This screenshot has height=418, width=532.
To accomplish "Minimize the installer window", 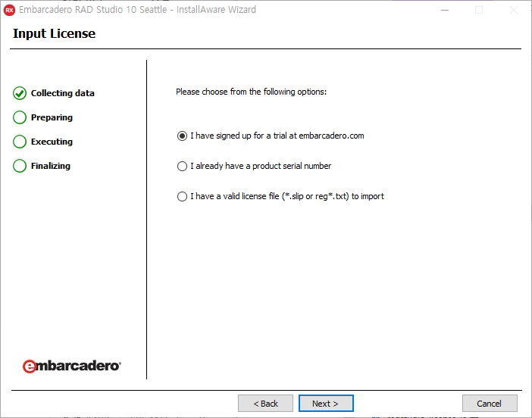I will tap(443, 10).
